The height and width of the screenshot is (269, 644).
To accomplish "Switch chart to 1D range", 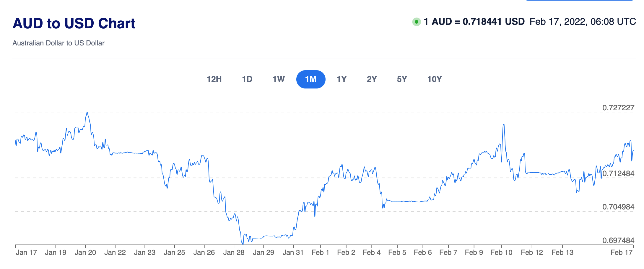I will pyautogui.click(x=247, y=79).
